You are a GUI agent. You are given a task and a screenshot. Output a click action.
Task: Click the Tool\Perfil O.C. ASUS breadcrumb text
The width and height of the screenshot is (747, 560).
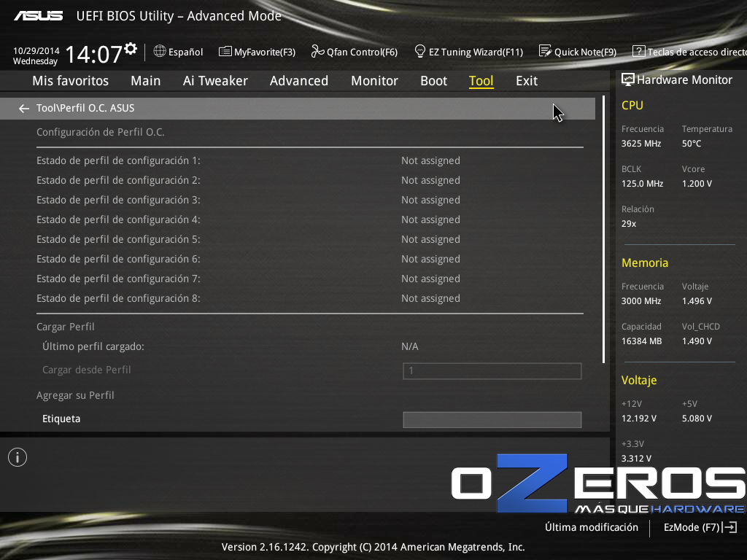pos(85,108)
